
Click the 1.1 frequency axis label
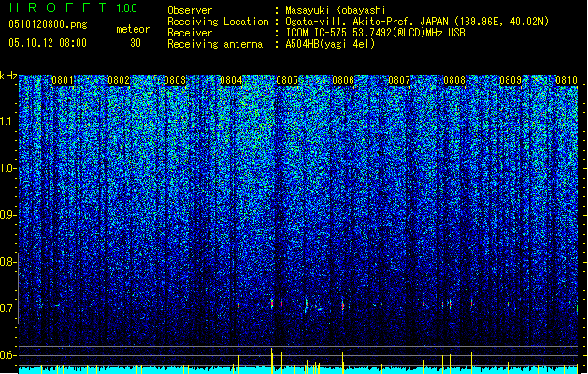(x=8, y=122)
